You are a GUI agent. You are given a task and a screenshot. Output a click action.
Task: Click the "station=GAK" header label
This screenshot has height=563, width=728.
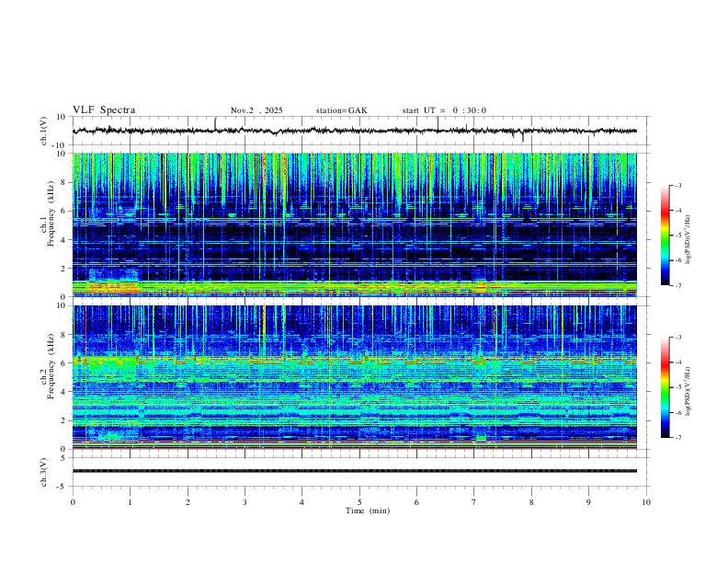341,110
